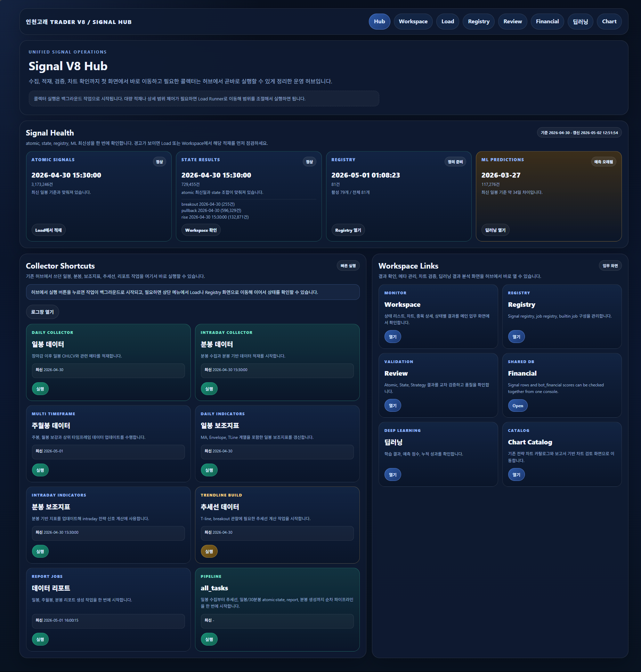
Task: Click the Atomic Signals timestamp 2026-04-30 15:30:00
Action: [66, 175]
